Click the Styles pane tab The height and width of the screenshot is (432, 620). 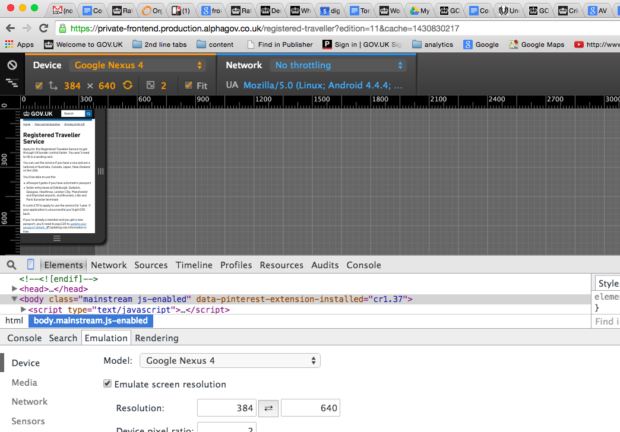607,283
